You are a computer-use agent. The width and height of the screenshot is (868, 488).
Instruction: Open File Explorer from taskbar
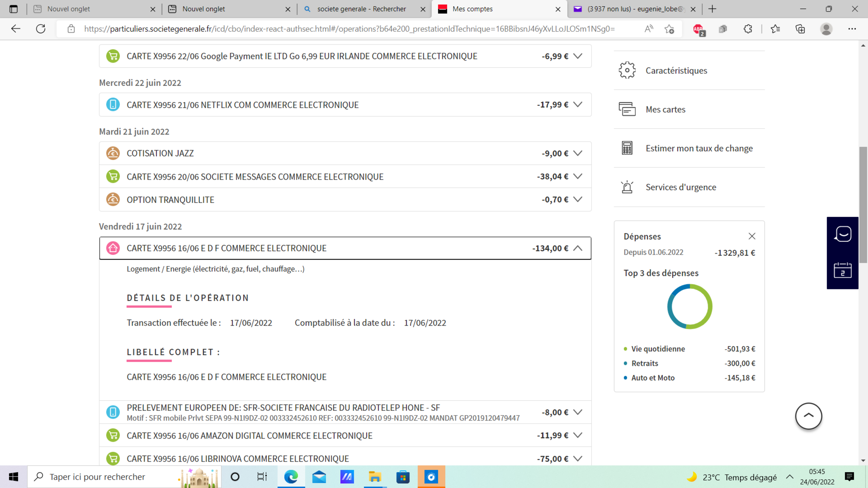pyautogui.click(x=375, y=477)
